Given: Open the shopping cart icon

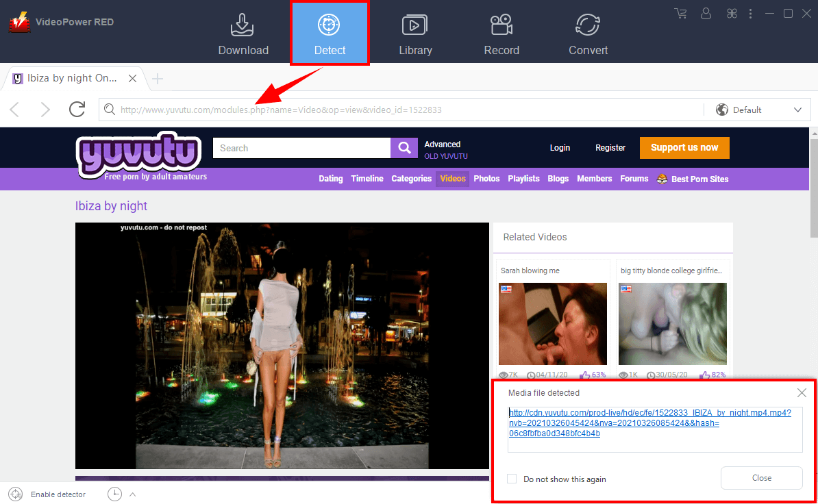Looking at the screenshot, I should [x=680, y=14].
